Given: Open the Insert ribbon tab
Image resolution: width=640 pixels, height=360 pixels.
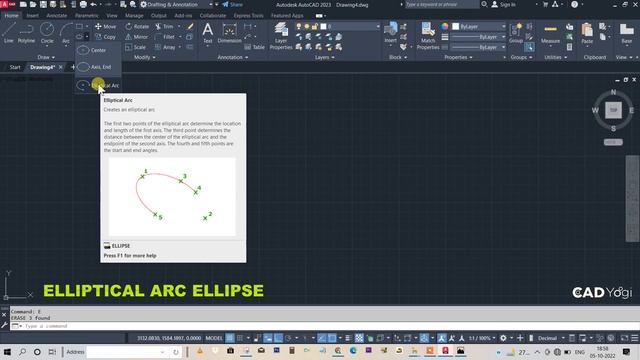Looking at the screenshot, I should (x=32, y=16).
